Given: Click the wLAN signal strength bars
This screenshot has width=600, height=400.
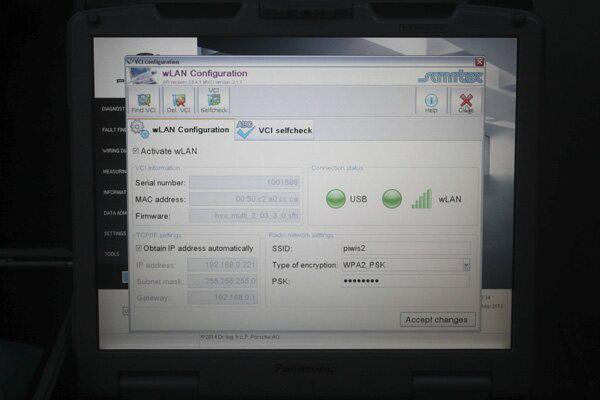Looking at the screenshot, I should tap(422, 199).
